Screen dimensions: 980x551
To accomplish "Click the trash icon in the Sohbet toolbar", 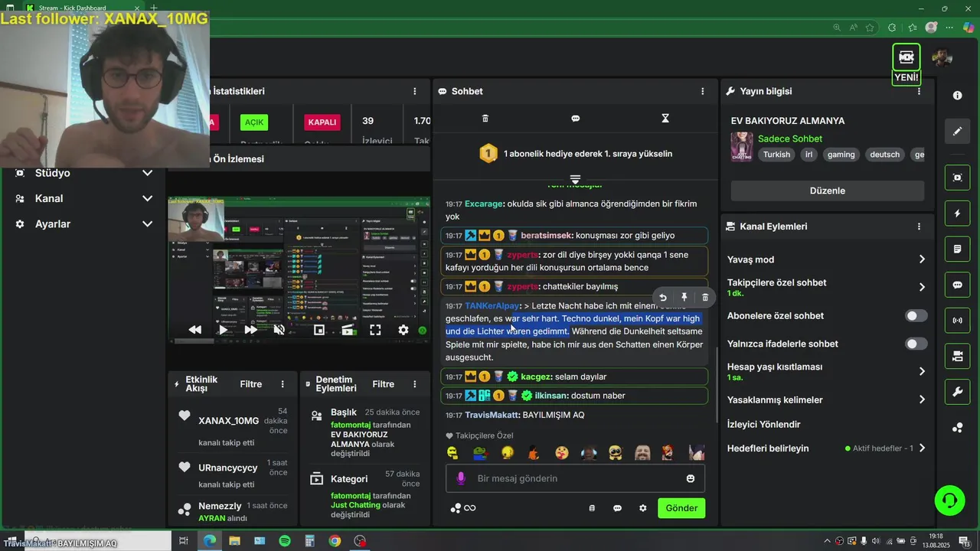I will [485, 119].
